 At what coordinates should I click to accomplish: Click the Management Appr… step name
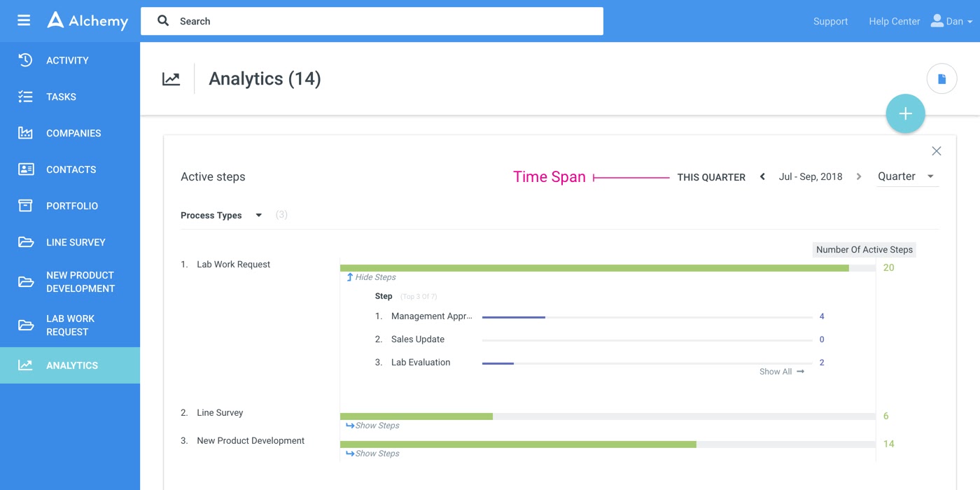tap(432, 316)
